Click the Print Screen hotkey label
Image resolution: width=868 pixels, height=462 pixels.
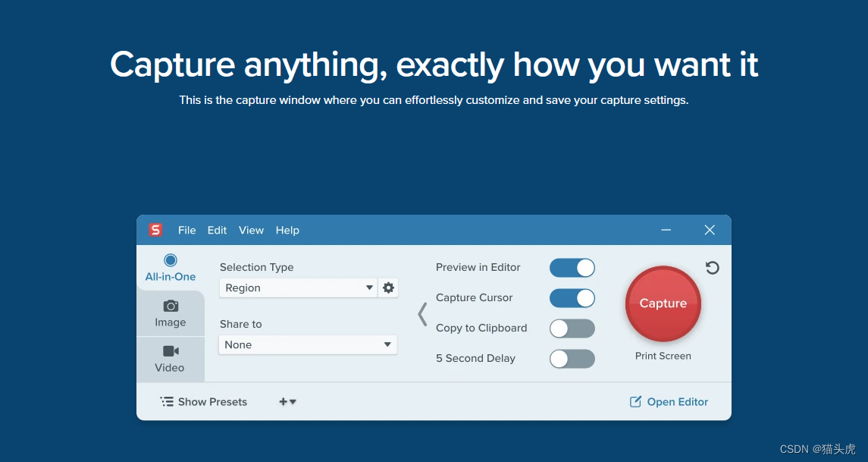coord(663,357)
